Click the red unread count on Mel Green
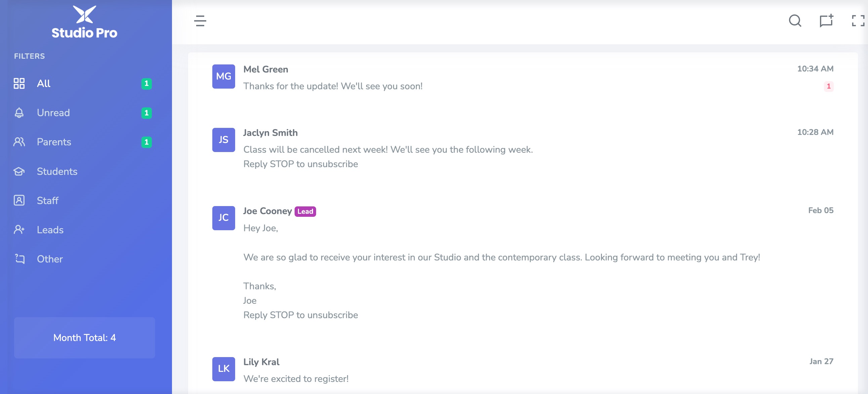The height and width of the screenshot is (394, 868). coord(829,86)
